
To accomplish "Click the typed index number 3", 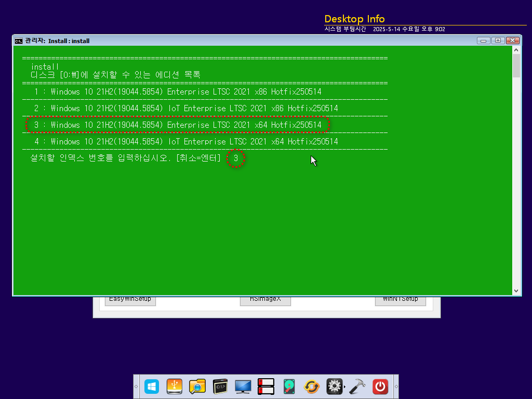I will (x=236, y=158).
